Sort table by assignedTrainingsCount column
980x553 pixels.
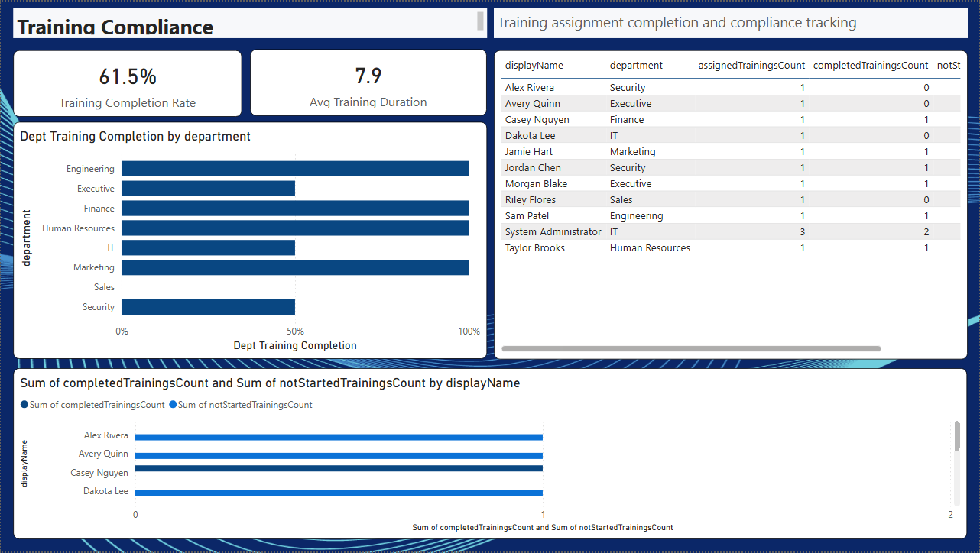pyautogui.click(x=751, y=65)
